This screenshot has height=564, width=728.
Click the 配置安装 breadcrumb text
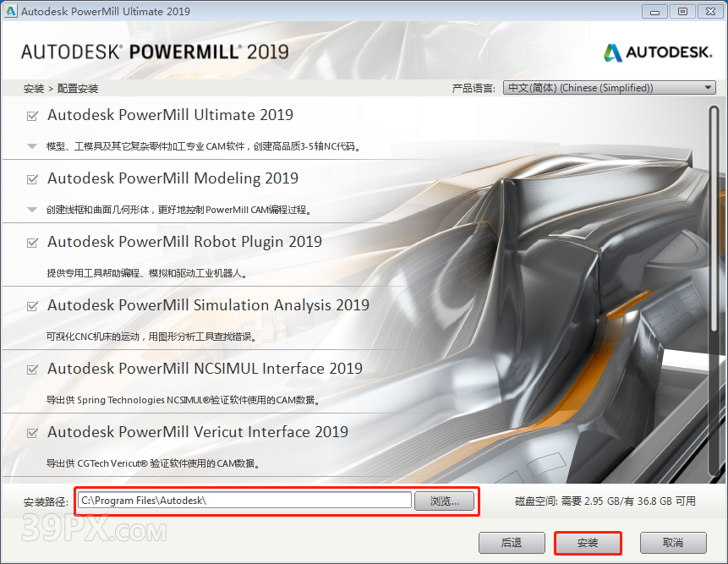78,89
